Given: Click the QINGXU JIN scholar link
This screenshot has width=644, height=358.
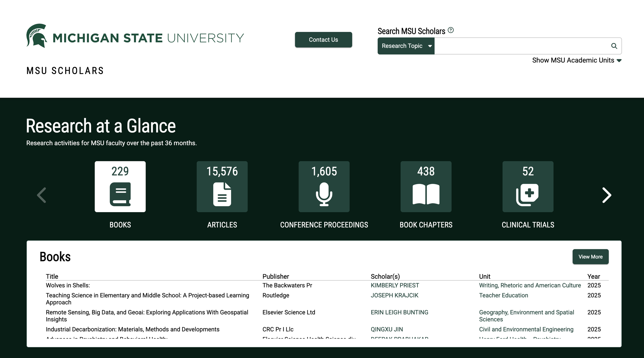Looking at the screenshot, I should click(x=387, y=329).
